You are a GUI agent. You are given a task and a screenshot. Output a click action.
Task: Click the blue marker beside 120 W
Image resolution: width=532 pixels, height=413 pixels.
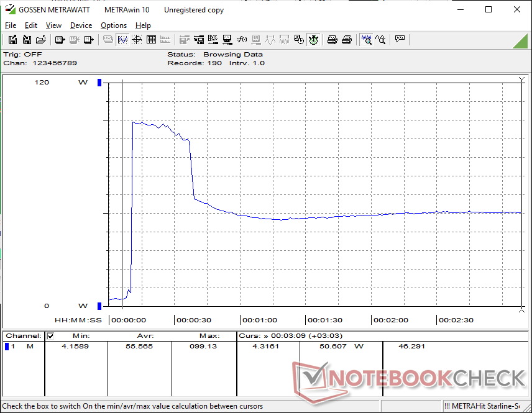pos(99,83)
